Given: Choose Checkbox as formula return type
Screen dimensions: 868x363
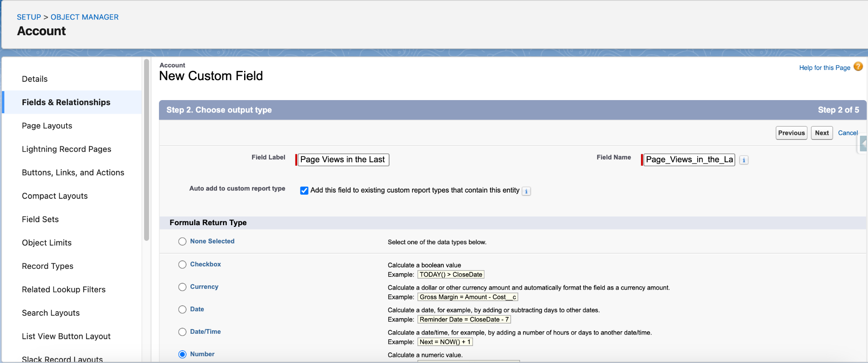Looking at the screenshot, I should coord(182,264).
